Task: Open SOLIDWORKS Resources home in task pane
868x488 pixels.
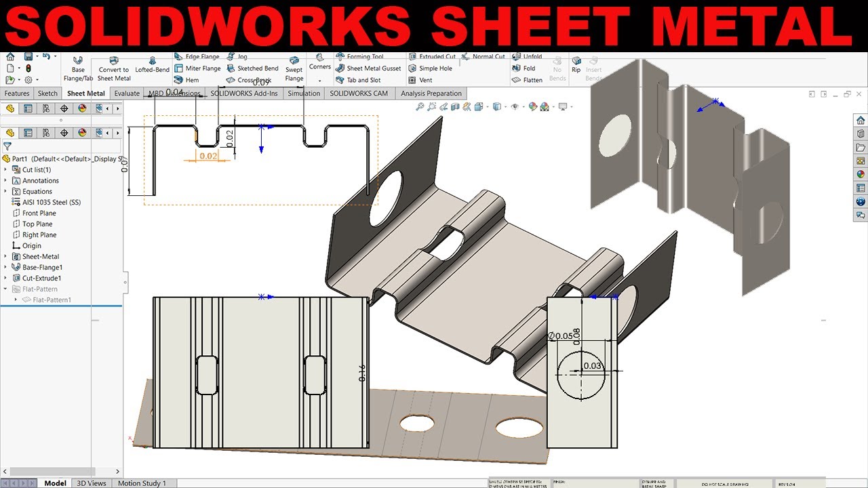Action: click(861, 120)
